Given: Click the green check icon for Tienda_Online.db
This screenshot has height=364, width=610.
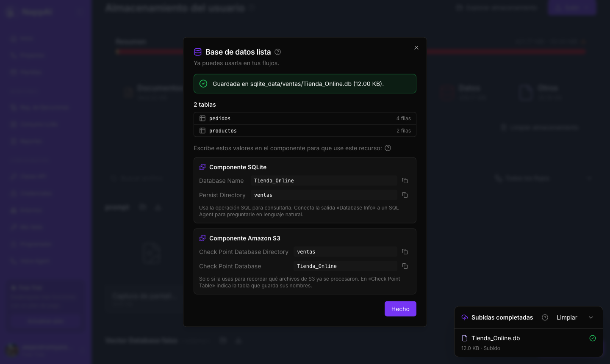Looking at the screenshot, I should pos(593,338).
